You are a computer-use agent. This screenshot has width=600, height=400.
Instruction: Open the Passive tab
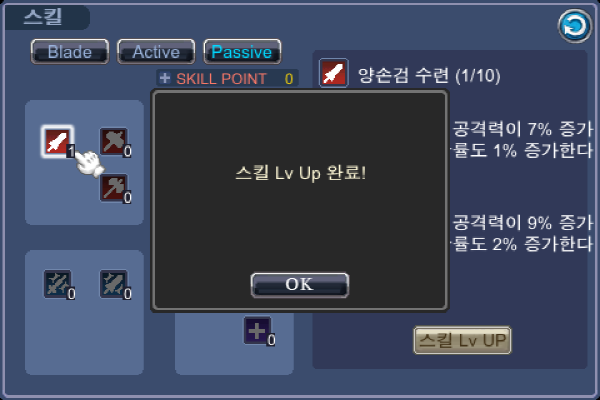[242, 52]
